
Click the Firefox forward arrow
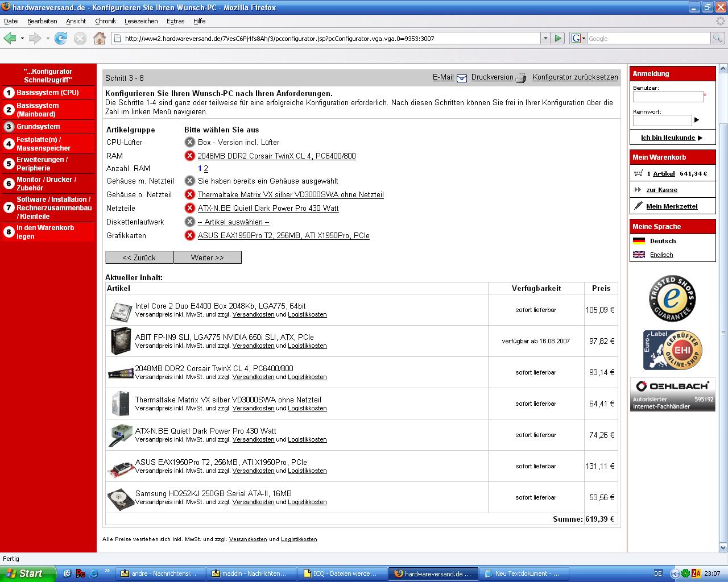coord(35,38)
